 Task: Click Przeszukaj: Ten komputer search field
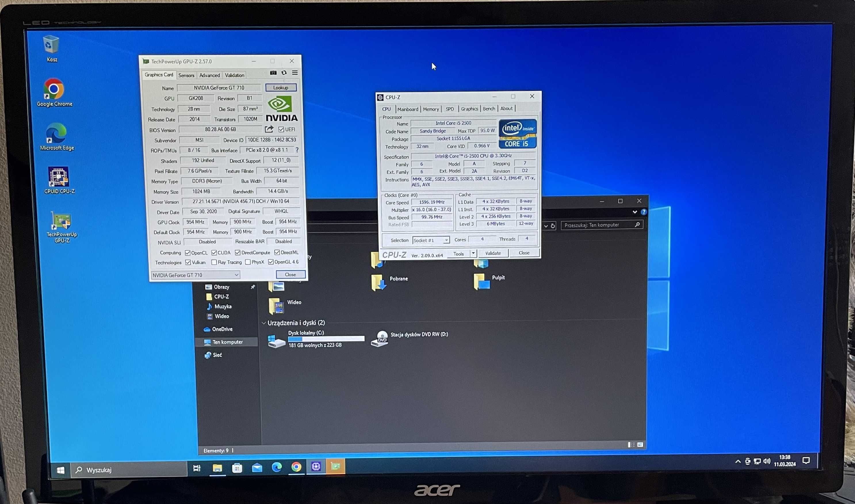point(601,225)
